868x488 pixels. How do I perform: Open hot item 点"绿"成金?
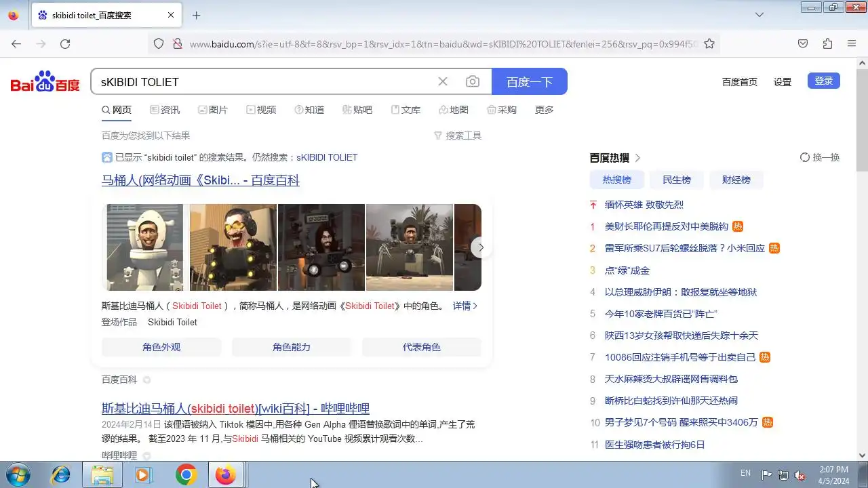click(x=627, y=270)
